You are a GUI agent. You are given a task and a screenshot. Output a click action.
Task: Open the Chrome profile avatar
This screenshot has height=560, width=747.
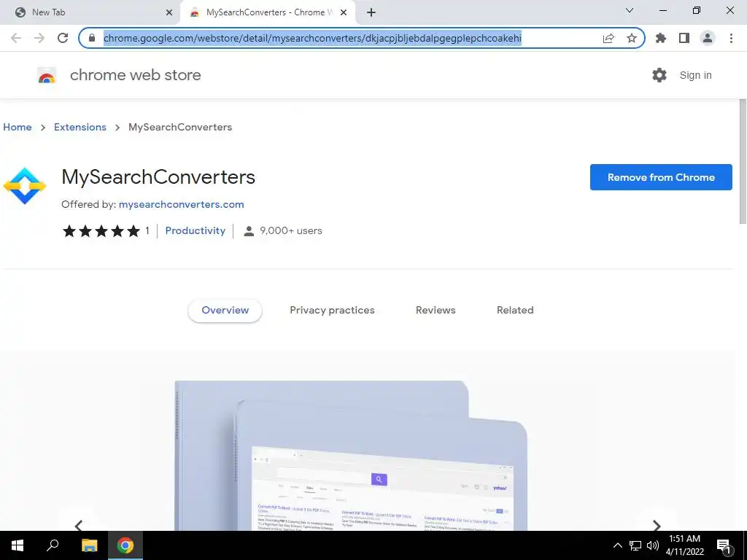[708, 38]
